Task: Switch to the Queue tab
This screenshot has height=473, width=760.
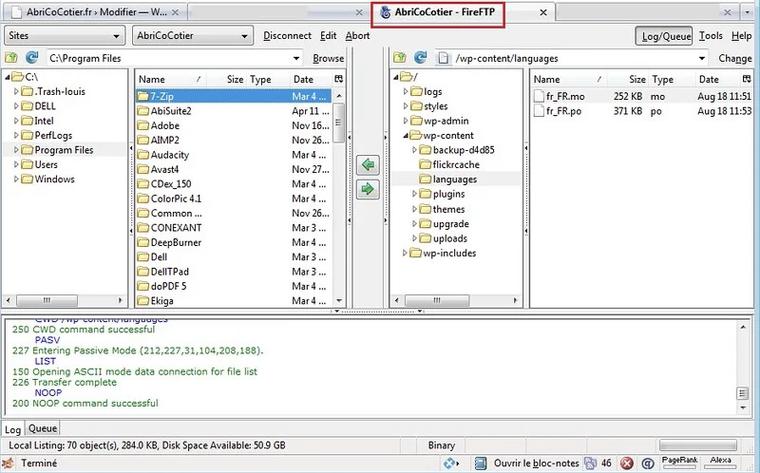Action: (x=43, y=428)
